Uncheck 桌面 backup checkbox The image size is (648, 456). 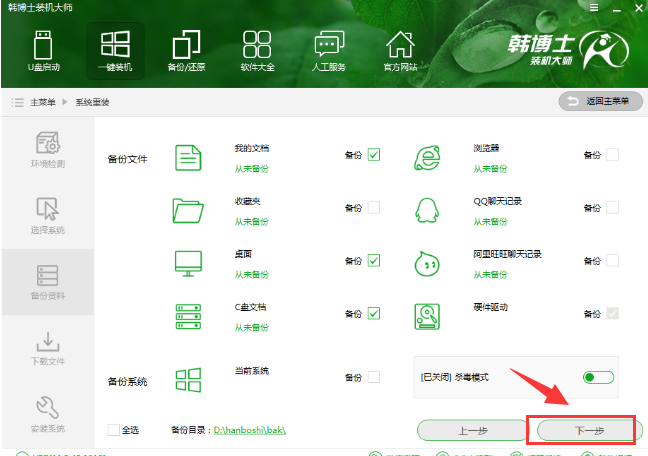pos(374,260)
